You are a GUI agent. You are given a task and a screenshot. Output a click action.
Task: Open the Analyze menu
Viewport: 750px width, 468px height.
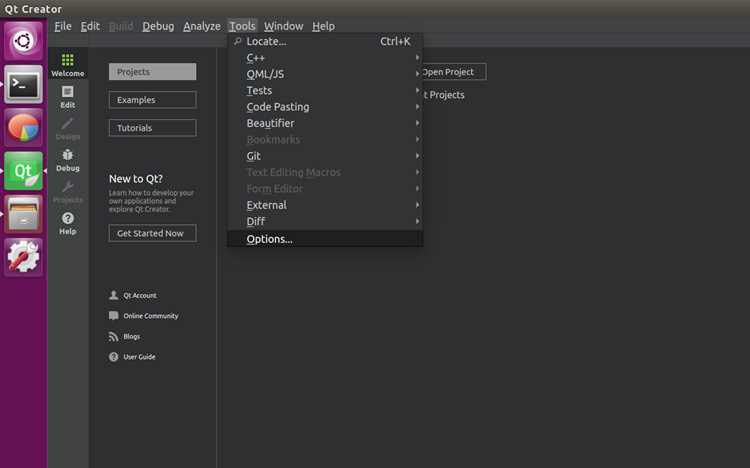coord(202,26)
